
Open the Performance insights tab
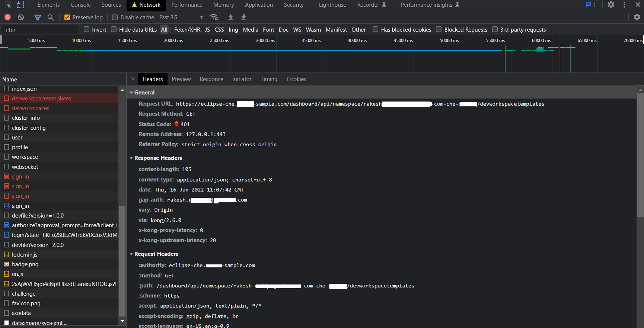pos(430,5)
